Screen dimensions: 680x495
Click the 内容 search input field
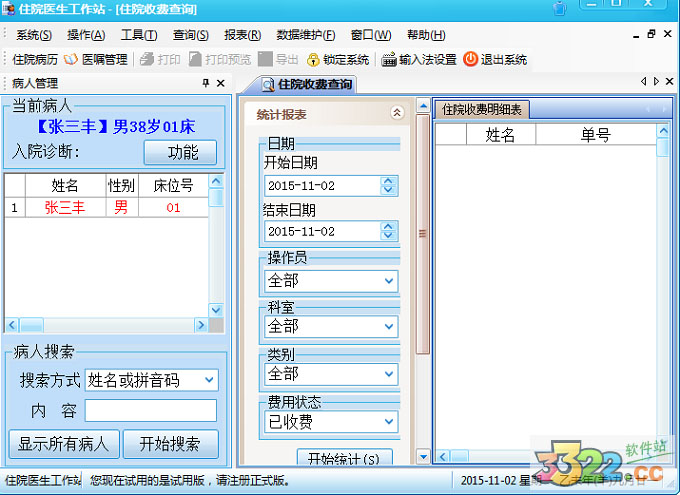150,410
